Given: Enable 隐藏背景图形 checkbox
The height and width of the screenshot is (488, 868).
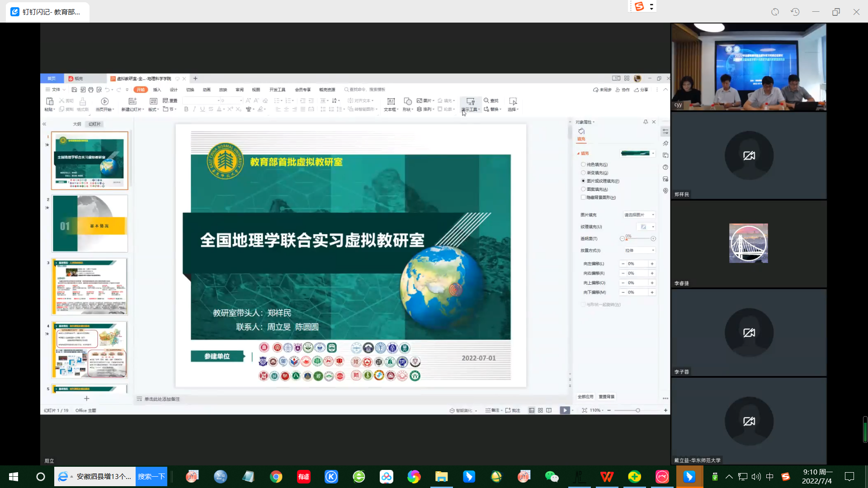Looking at the screenshot, I should [x=583, y=197].
